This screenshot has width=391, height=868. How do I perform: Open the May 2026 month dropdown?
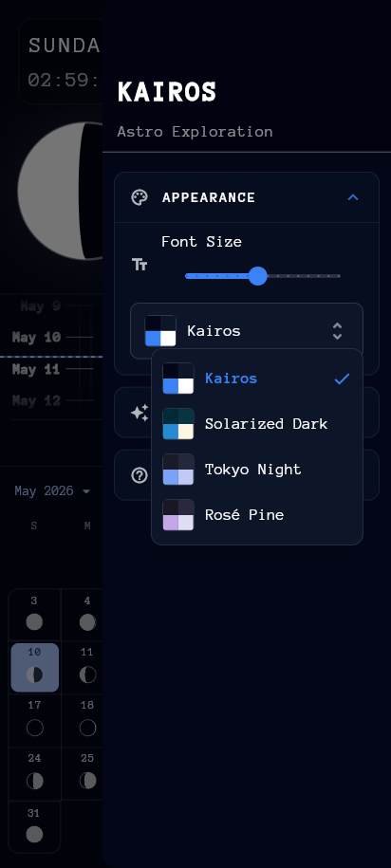(x=52, y=491)
